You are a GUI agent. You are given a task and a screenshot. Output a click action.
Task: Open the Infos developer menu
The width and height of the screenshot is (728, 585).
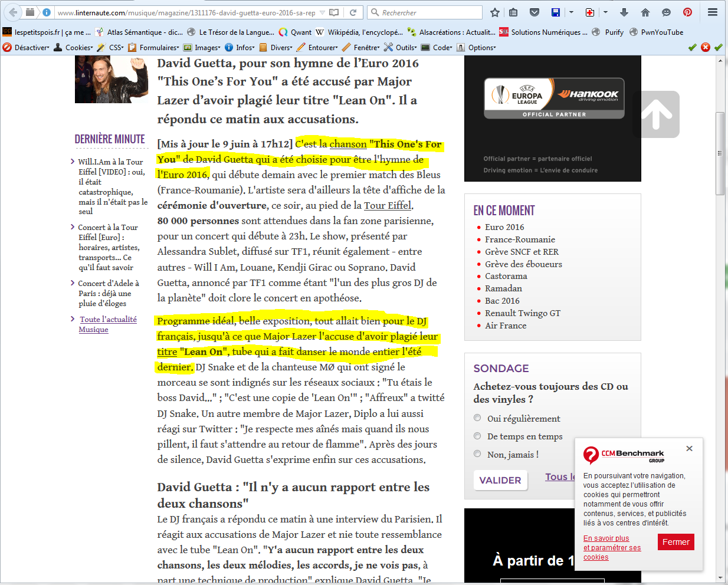pyautogui.click(x=240, y=47)
